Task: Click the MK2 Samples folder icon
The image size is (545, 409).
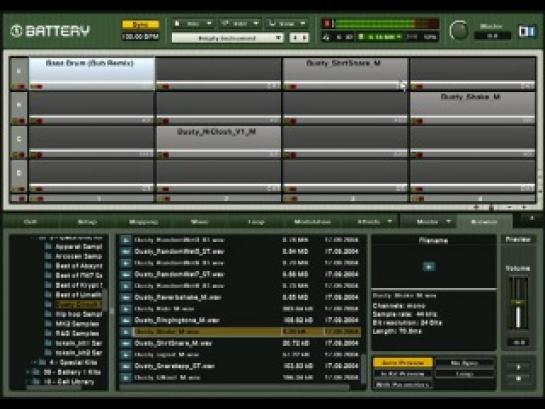Action: 49,324
